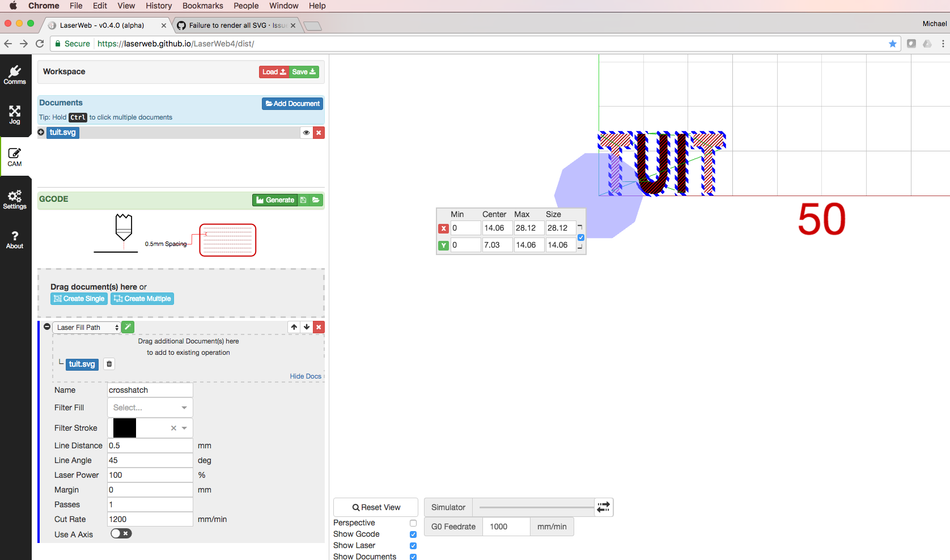Open the About sidebar panel
The height and width of the screenshot is (560, 950).
click(x=15, y=239)
